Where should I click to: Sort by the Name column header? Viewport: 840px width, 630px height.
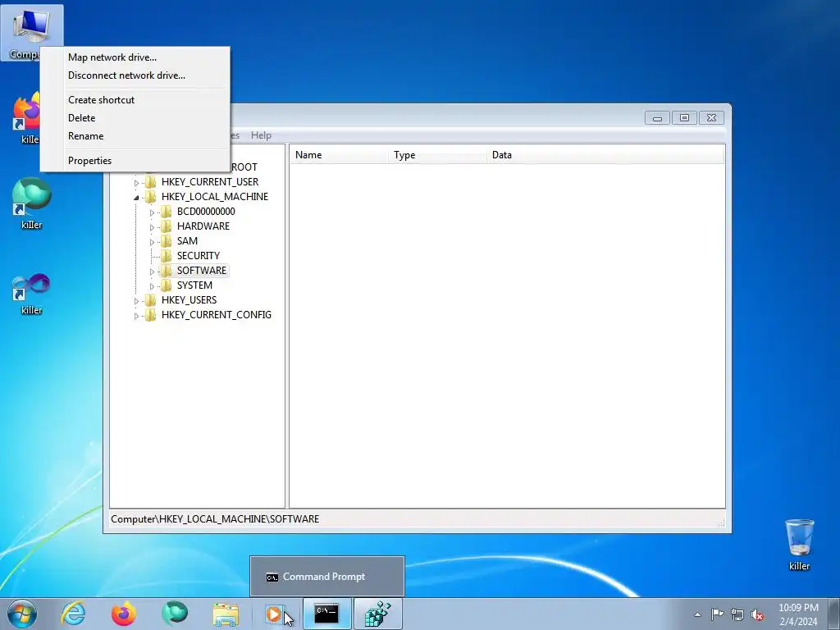[x=339, y=155]
